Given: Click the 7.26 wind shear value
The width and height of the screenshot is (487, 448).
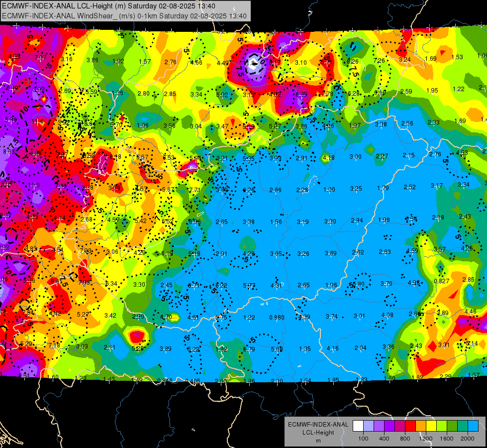Looking at the screenshot, I should [x=379, y=61].
